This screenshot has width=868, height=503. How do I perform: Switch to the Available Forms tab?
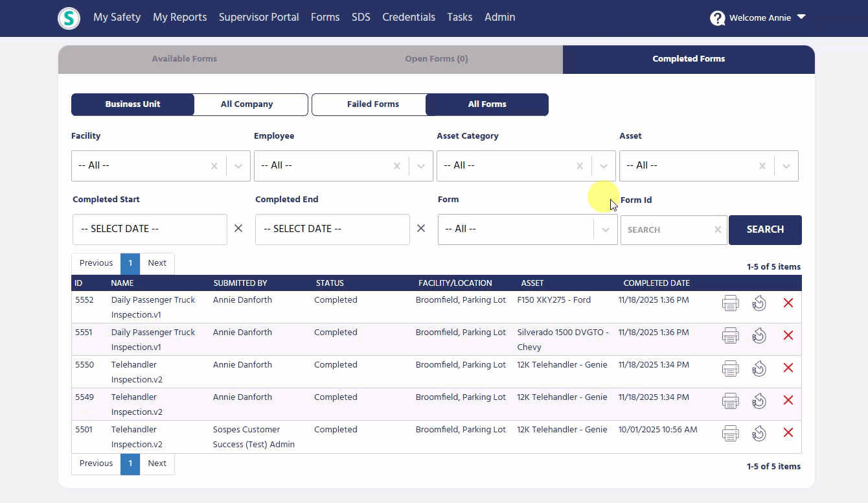coord(185,58)
